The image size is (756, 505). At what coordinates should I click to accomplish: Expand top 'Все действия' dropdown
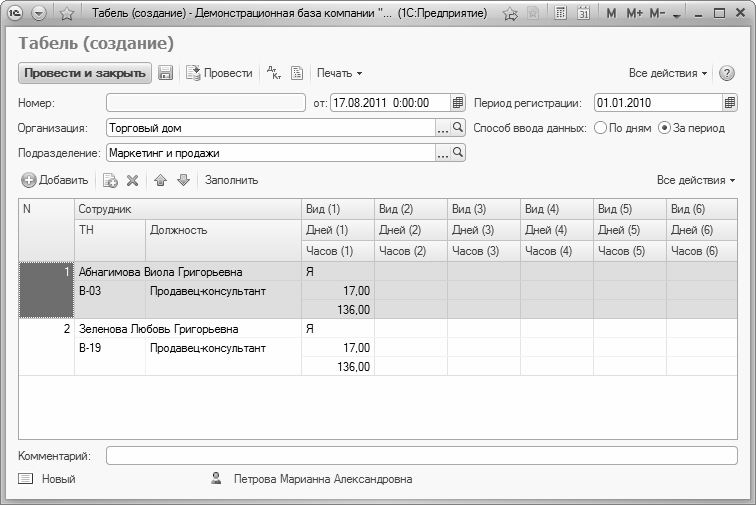[668, 73]
